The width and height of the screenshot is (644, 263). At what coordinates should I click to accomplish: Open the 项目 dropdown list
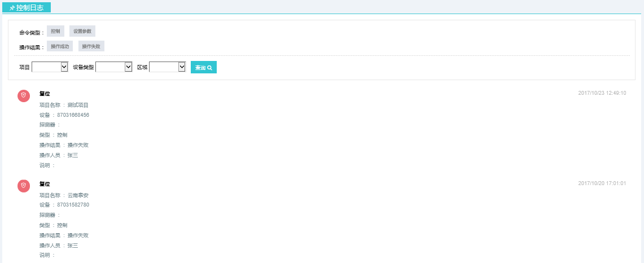(x=50, y=67)
